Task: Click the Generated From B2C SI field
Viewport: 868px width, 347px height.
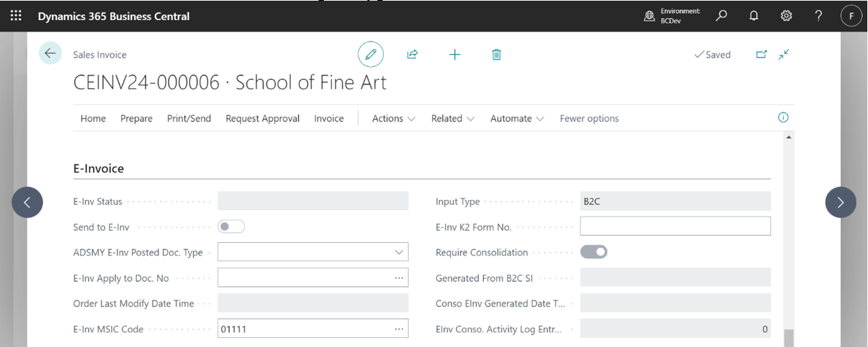Action: click(675, 278)
